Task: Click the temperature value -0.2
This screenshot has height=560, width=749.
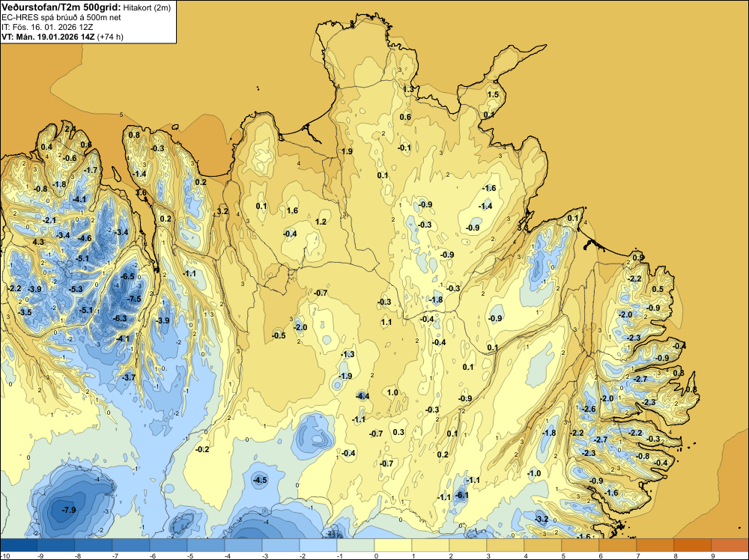Action: coord(202,449)
